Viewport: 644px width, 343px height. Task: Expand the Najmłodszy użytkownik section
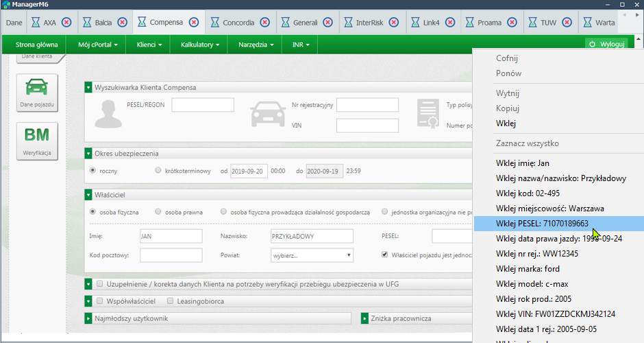(x=88, y=318)
